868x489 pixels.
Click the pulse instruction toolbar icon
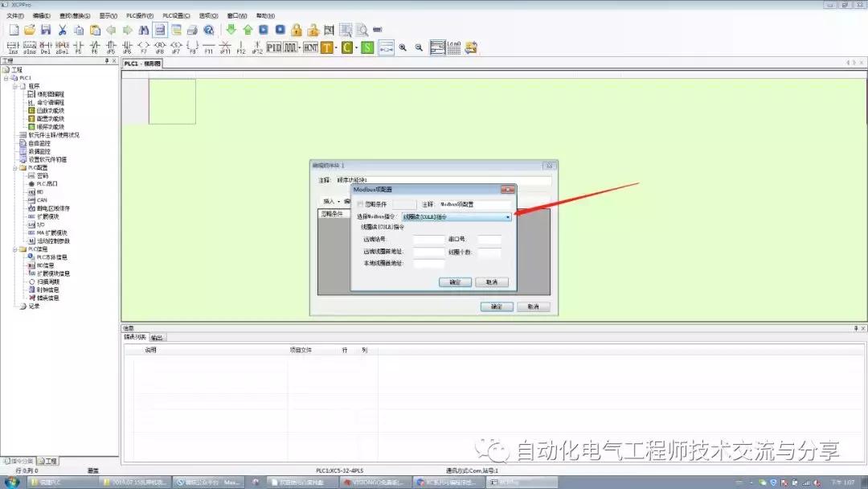289,47
